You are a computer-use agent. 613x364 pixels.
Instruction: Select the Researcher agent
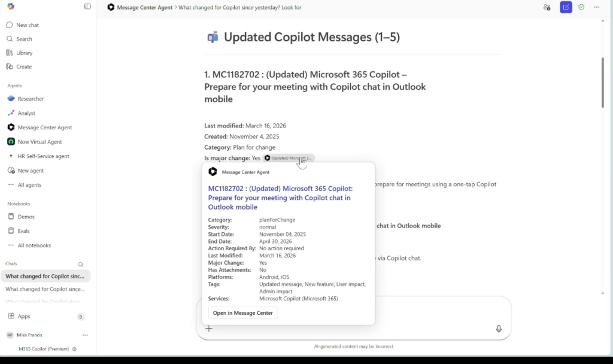[x=31, y=99]
